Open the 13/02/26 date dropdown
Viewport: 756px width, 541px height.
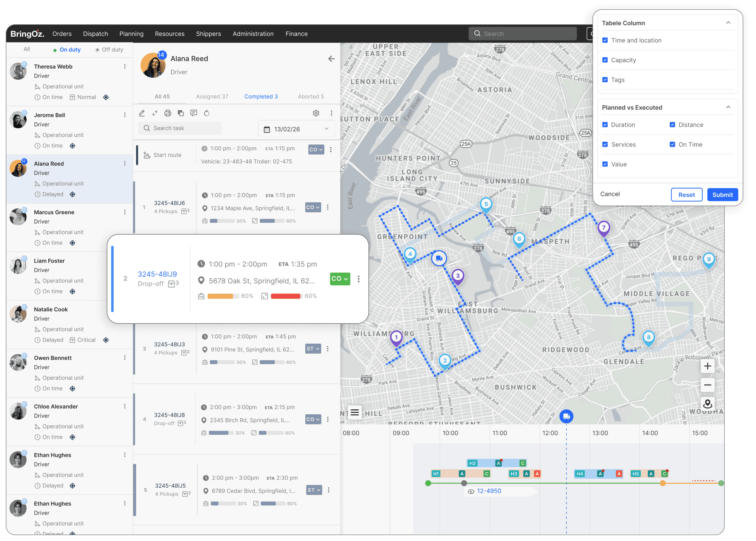296,129
